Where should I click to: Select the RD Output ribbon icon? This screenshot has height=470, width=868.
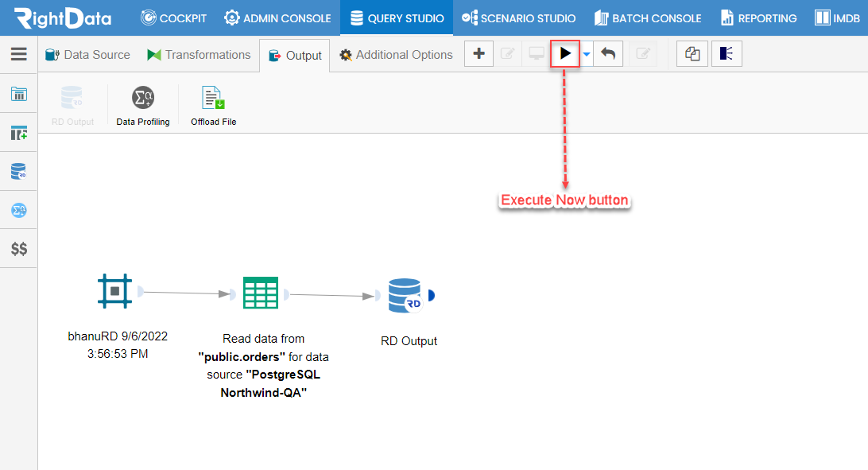click(72, 106)
